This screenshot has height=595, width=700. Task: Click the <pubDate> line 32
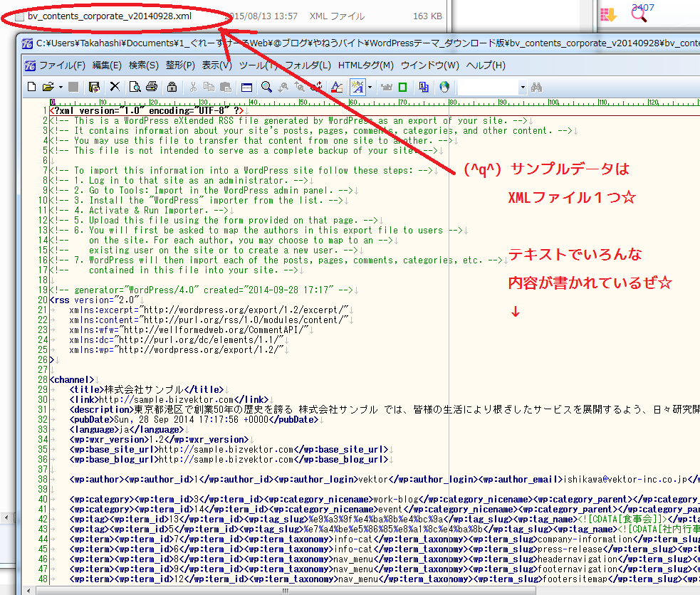click(x=194, y=420)
